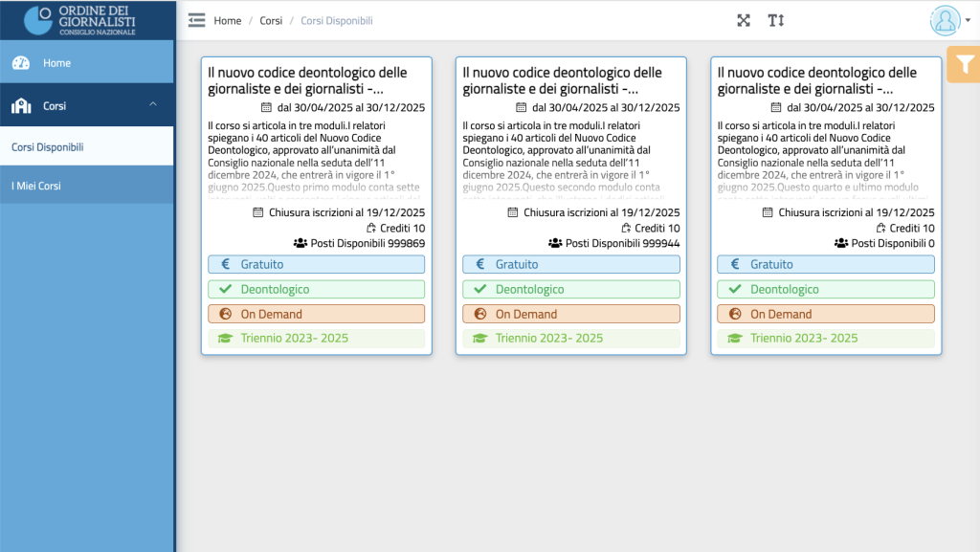Click the Home breadcrumb link
The width and height of the screenshot is (980, 552).
coord(228,20)
